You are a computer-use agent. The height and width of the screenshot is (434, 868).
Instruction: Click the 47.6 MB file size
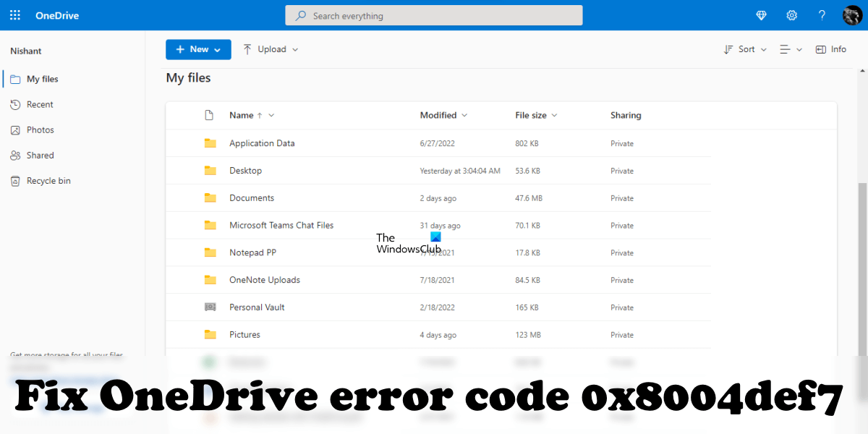[529, 198]
